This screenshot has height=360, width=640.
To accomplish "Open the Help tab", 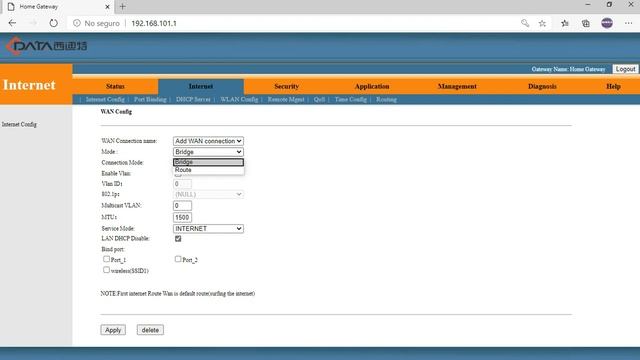I will point(613,86).
